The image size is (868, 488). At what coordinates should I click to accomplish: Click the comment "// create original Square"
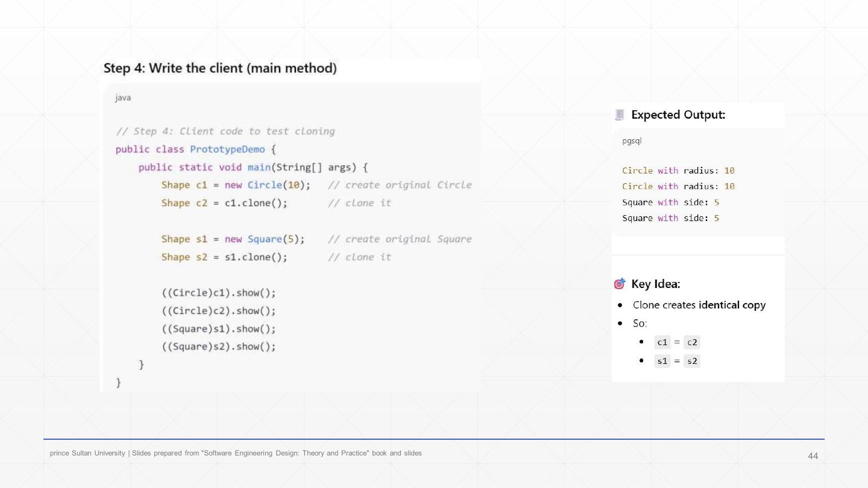tap(400, 239)
